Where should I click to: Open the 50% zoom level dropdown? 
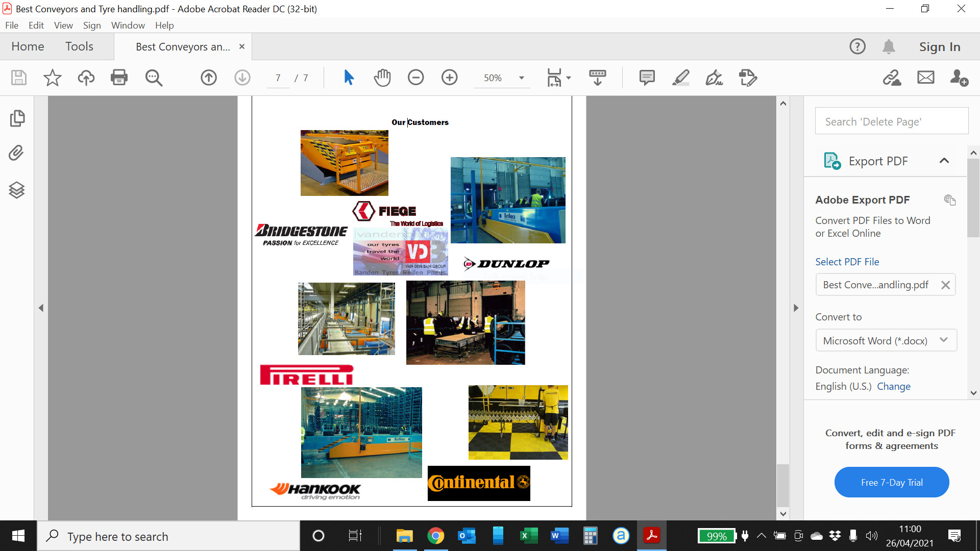[x=521, y=78]
